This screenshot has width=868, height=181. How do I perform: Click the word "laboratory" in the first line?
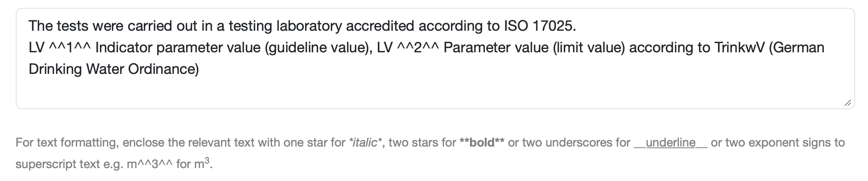(x=309, y=26)
